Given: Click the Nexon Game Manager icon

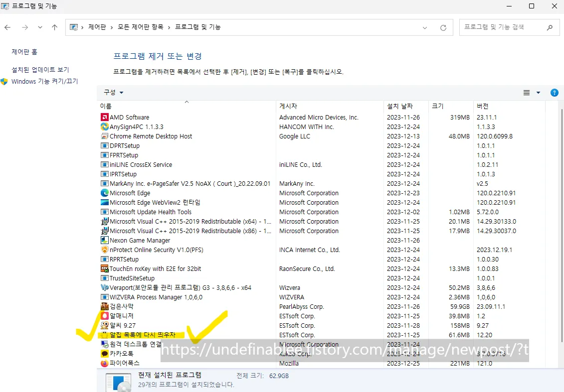Looking at the screenshot, I should click(x=104, y=240).
